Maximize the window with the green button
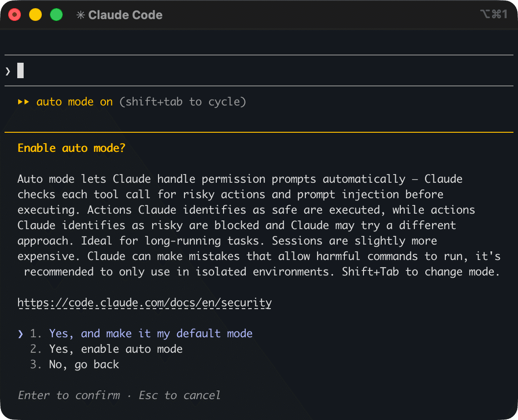Image resolution: width=518 pixels, height=420 pixels. click(56, 15)
